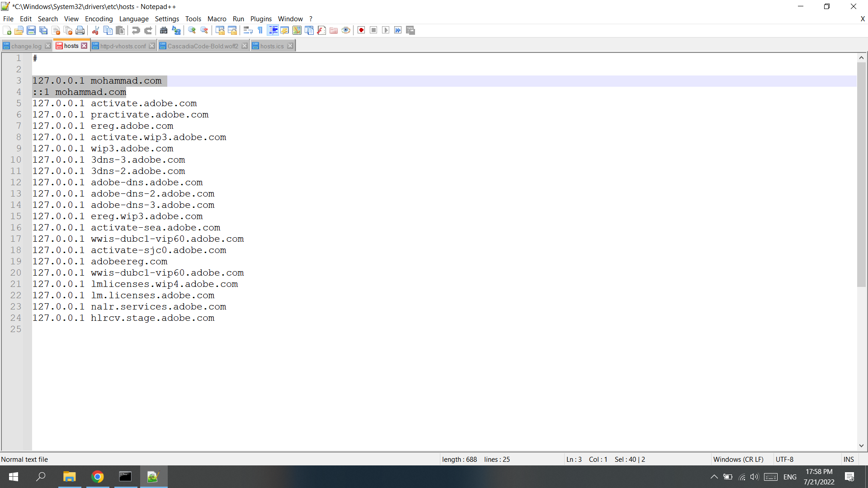Open the Encoding menu
Viewport: 868px width, 488px height.
99,19
